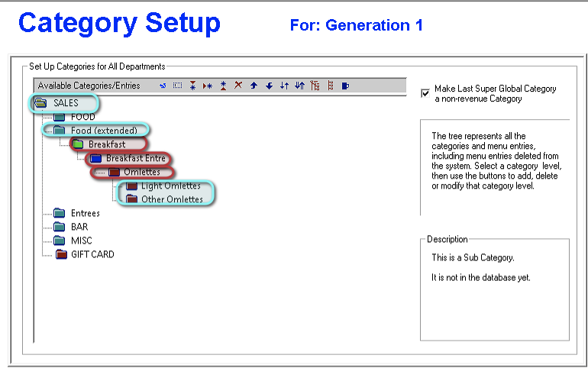
Task: Click the blue Breakfast Entre folder icon
Action: (x=95, y=158)
